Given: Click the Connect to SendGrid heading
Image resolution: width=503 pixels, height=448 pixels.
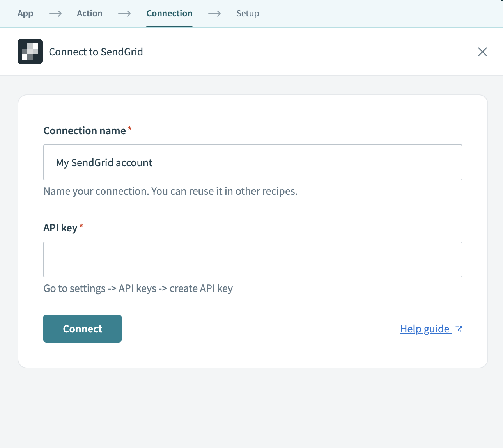Looking at the screenshot, I should [x=96, y=52].
